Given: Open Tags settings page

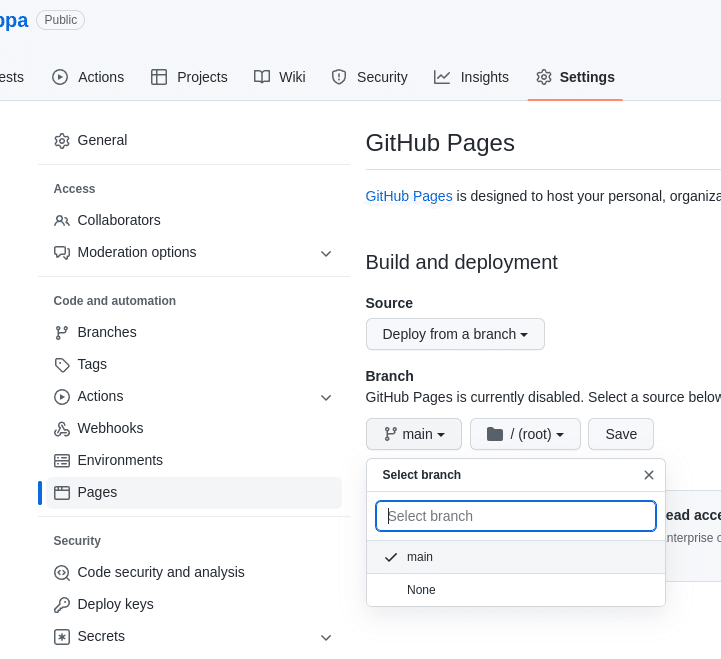Looking at the screenshot, I should click(x=194, y=364).
